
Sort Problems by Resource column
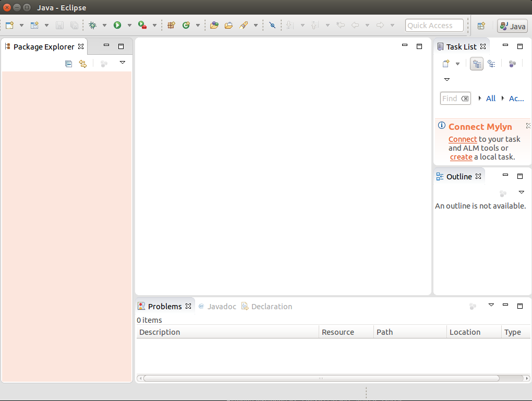346,332
